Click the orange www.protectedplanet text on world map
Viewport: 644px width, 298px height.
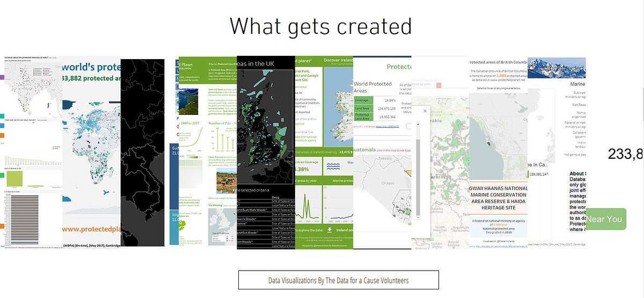(x=92, y=229)
